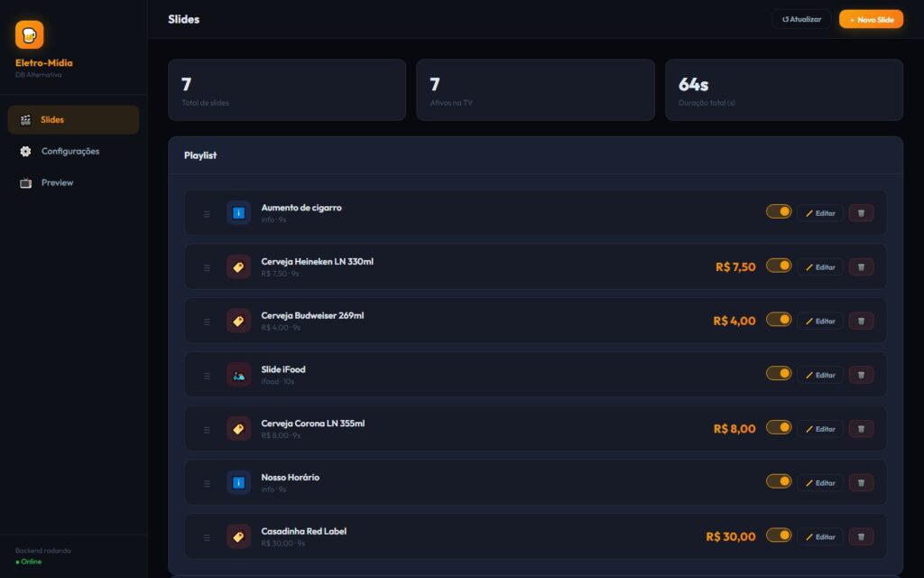Click the Eletro-Midia beer mug logo
924x578 pixels.
click(30, 35)
